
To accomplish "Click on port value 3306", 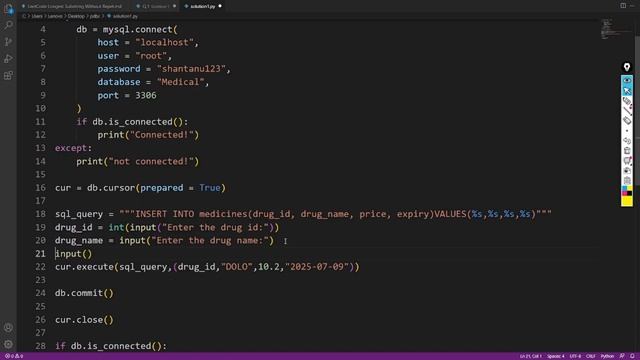I will pos(146,95).
